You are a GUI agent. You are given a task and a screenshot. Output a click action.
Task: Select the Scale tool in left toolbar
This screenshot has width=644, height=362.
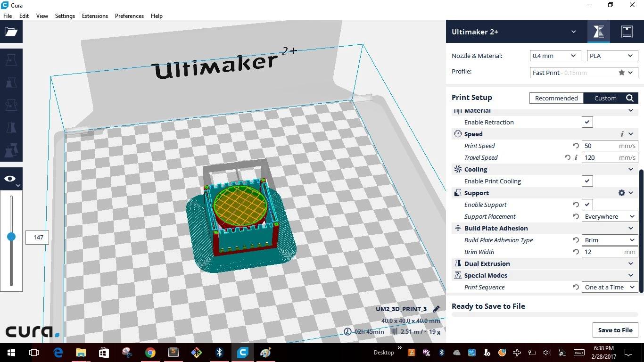pyautogui.click(x=11, y=82)
